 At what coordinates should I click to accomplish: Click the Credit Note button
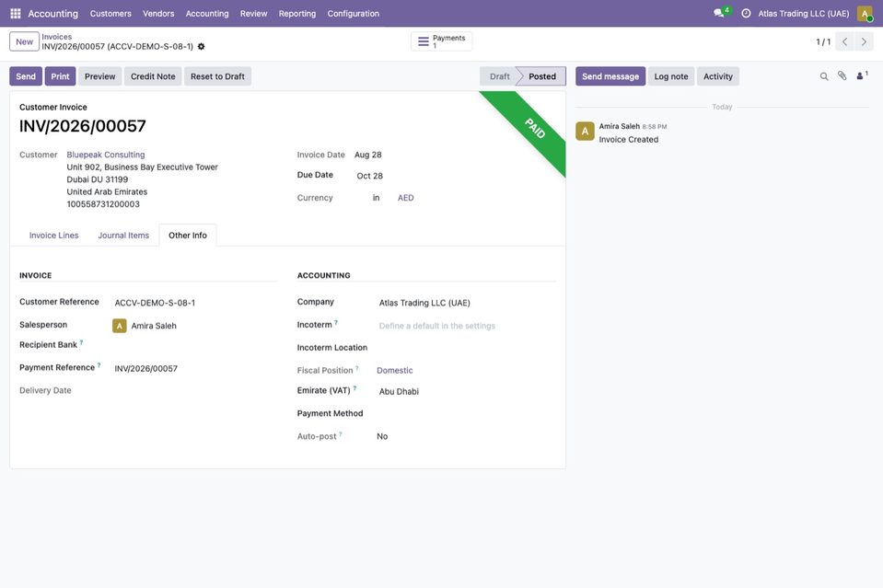click(x=153, y=76)
